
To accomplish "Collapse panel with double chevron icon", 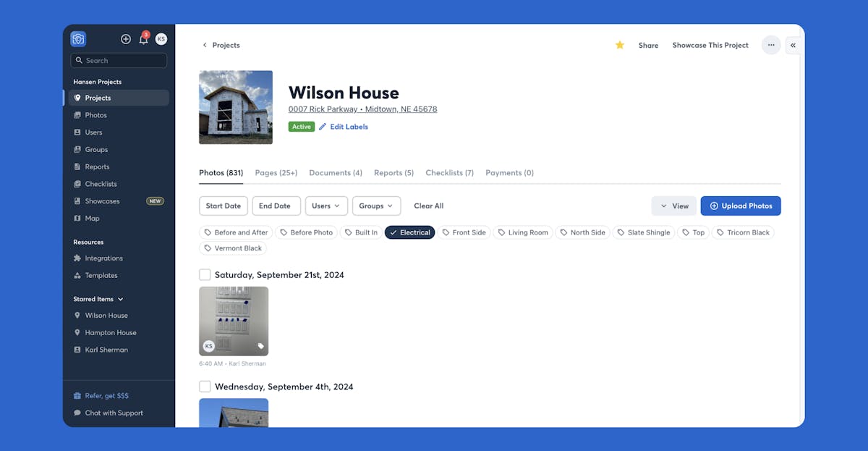I will pos(793,45).
